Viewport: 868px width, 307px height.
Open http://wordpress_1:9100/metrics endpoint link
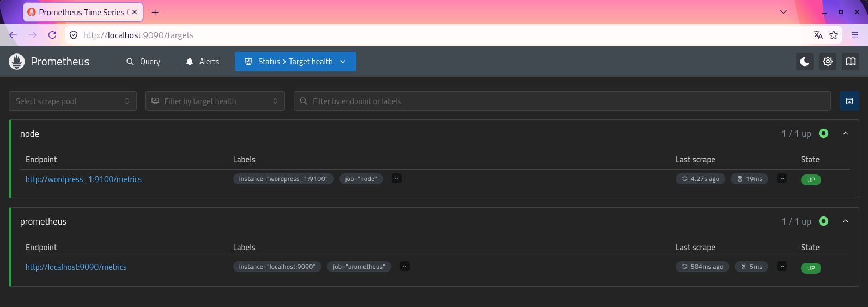[x=83, y=179]
